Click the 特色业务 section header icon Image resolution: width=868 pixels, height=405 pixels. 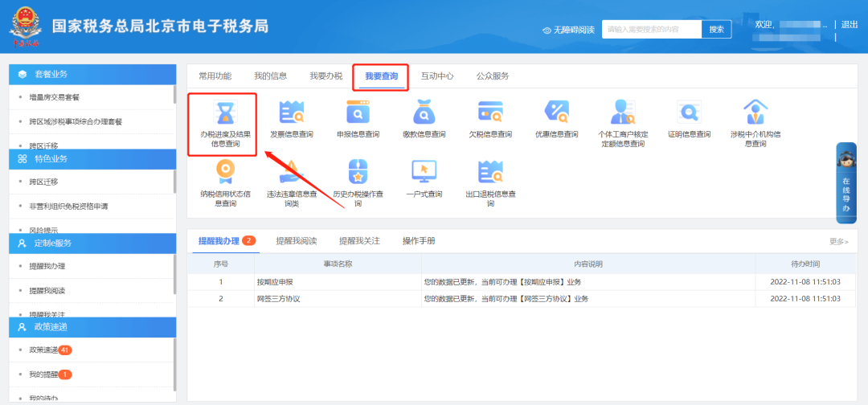click(x=23, y=159)
